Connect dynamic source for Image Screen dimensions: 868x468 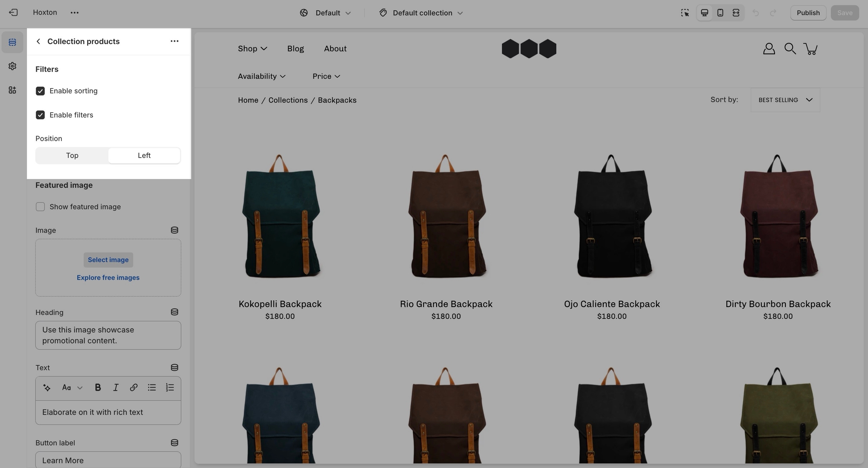[x=174, y=230]
